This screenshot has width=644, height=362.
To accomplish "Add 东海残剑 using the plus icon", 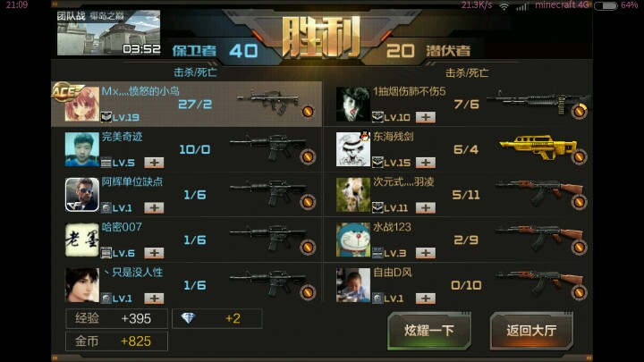I will pyautogui.click(x=426, y=163).
